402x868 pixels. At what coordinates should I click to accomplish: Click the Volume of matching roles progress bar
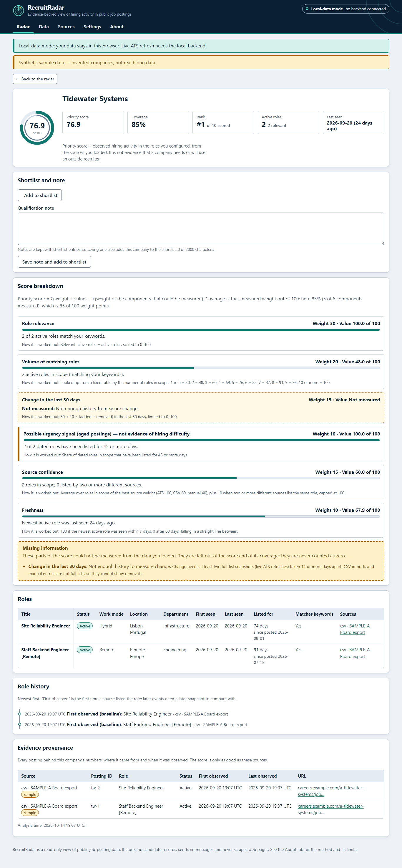(201, 368)
